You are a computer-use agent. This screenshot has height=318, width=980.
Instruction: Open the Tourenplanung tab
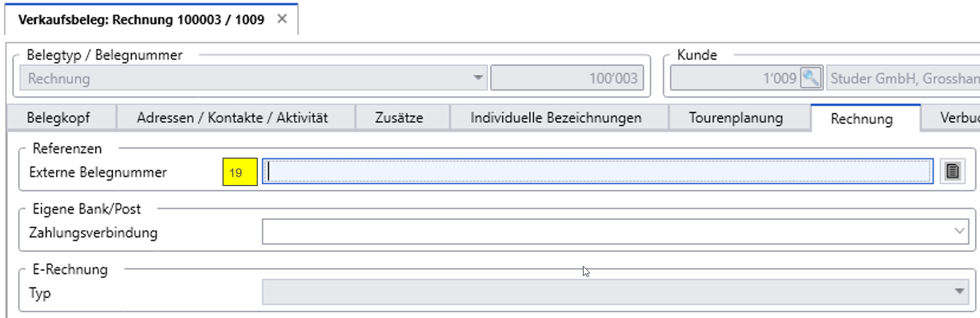pos(736,118)
